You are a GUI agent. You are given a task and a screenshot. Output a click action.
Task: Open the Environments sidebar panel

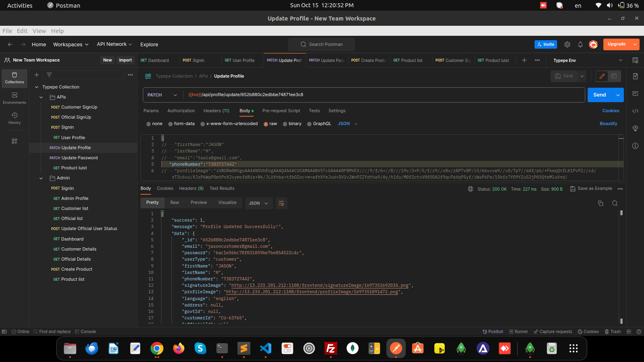[14, 98]
